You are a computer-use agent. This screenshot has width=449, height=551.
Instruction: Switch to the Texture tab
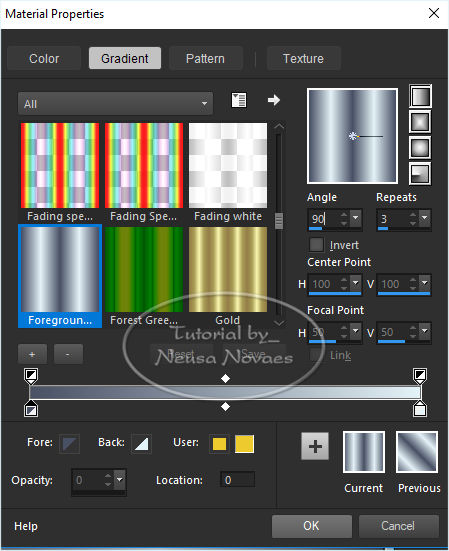tap(304, 58)
